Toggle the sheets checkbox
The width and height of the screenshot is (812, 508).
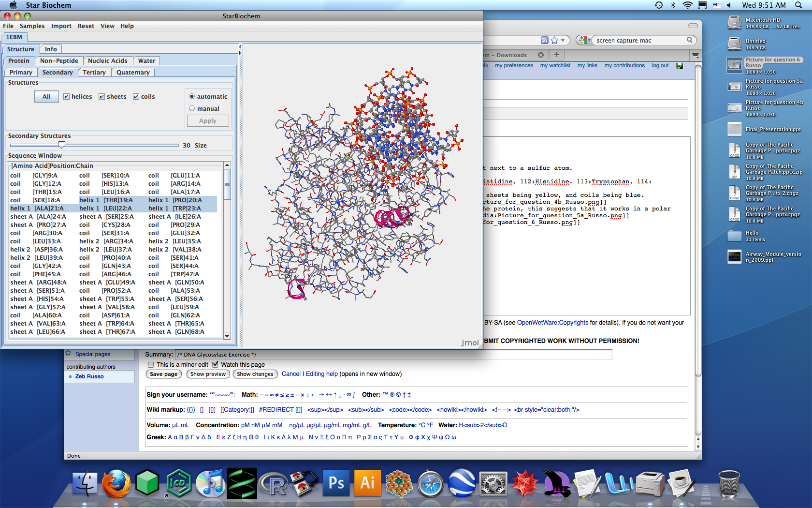tap(102, 97)
